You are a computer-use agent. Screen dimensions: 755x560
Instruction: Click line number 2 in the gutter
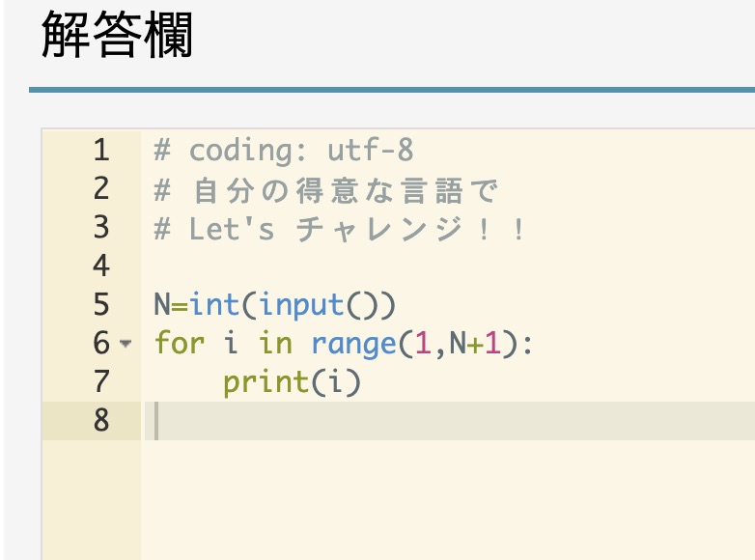(x=101, y=188)
